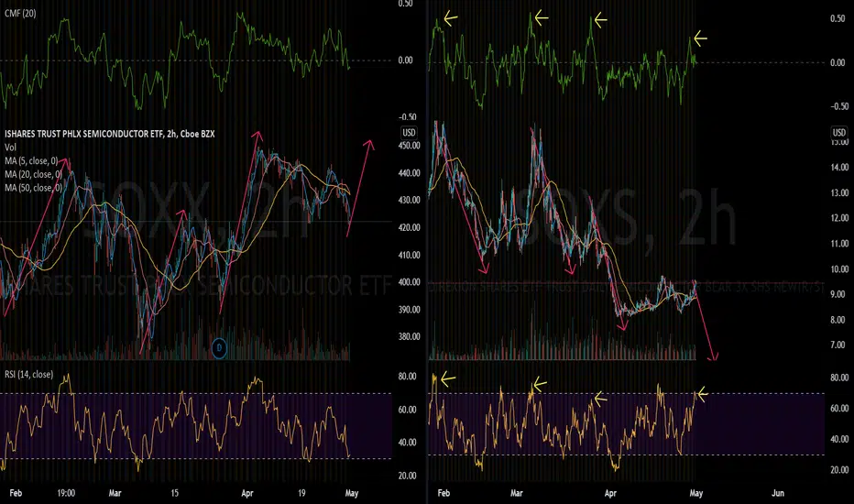Click the 7.00 price label on SOXS axis

point(838,345)
